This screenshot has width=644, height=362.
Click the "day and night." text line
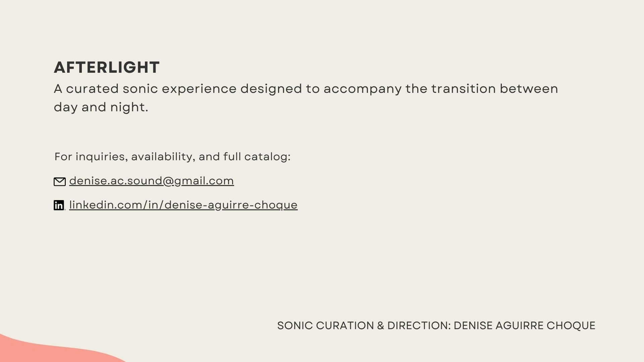tap(101, 107)
